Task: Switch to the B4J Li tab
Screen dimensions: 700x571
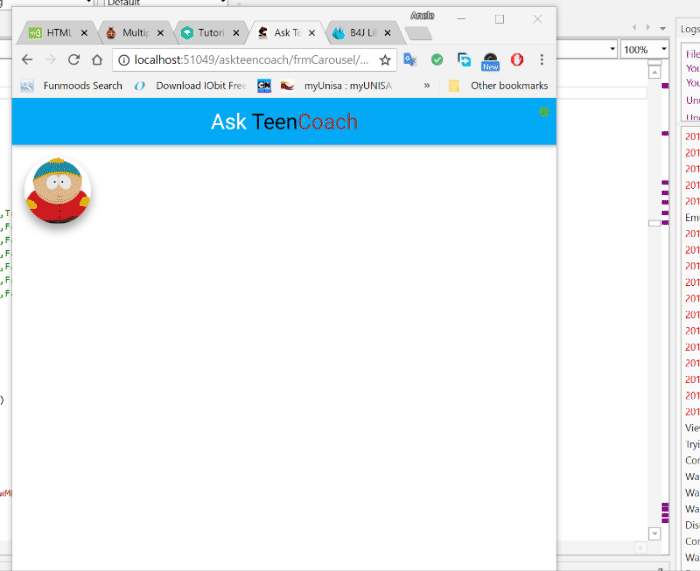Action: point(360,33)
